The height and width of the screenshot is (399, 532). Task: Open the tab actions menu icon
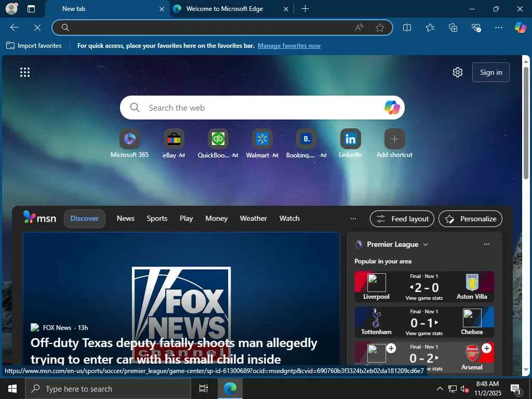pos(31,9)
